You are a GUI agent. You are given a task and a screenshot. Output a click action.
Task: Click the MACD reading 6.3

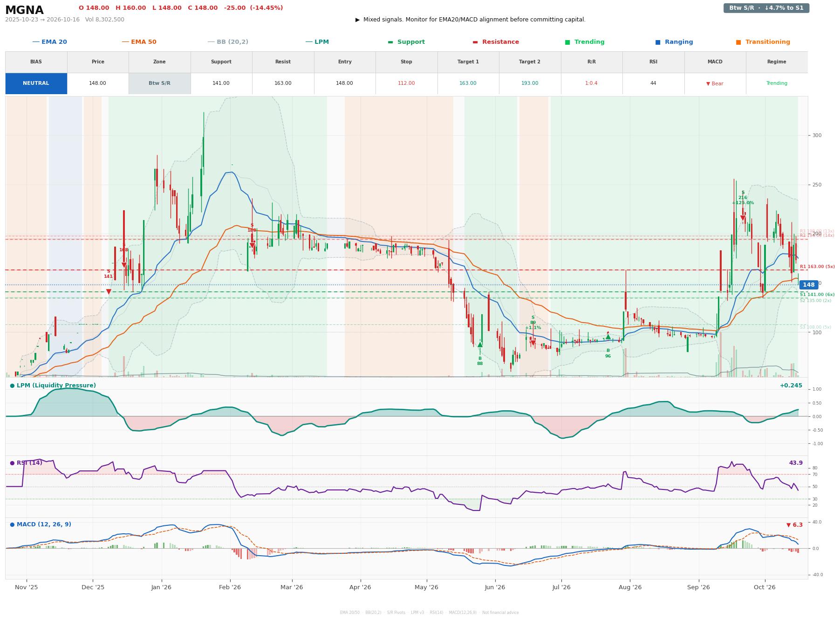[794, 525]
